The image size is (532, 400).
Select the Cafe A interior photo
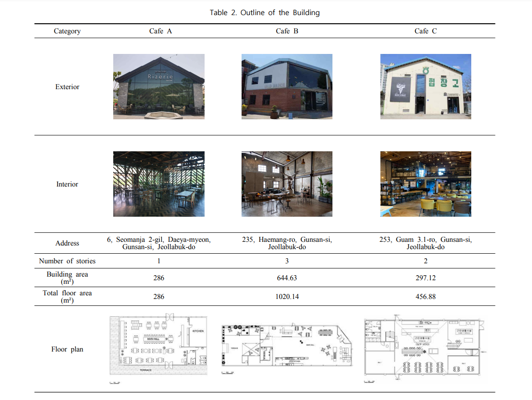159,184
